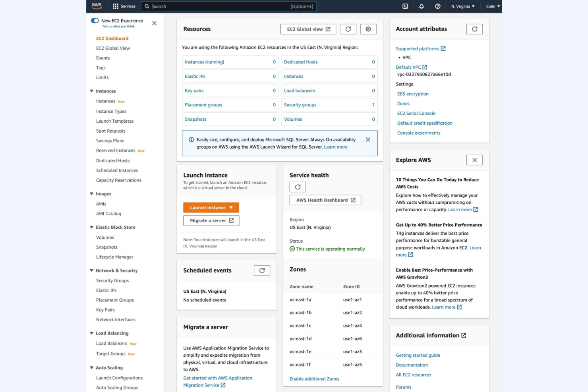Refresh the Account attributes panel
This screenshot has height=392, width=588.
(474, 29)
